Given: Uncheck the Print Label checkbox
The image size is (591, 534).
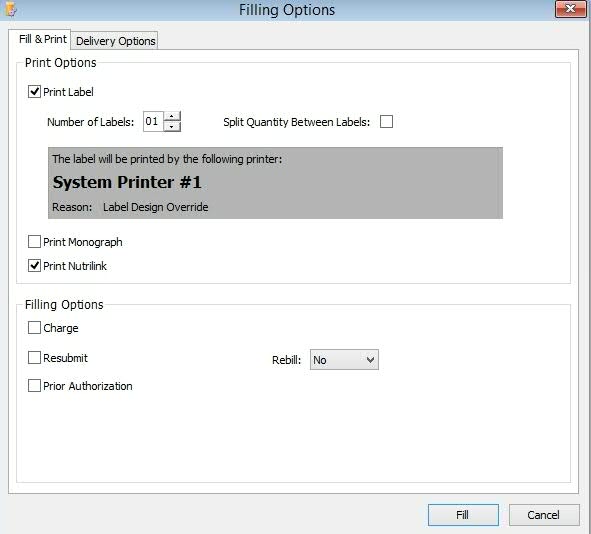Looking at the screenshot, I should coord(34,92).
